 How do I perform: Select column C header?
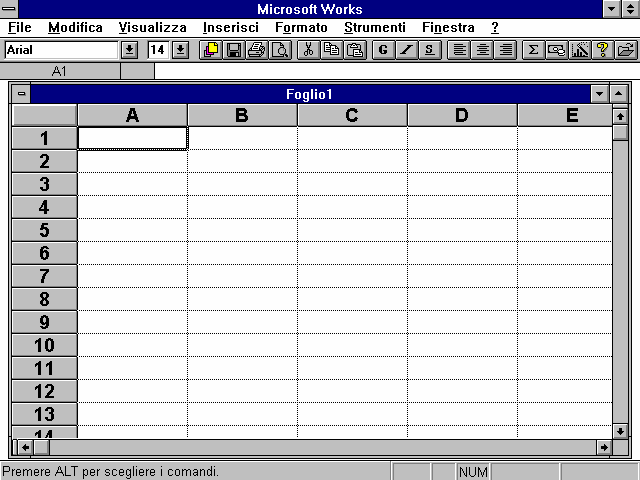pos(352,116)
